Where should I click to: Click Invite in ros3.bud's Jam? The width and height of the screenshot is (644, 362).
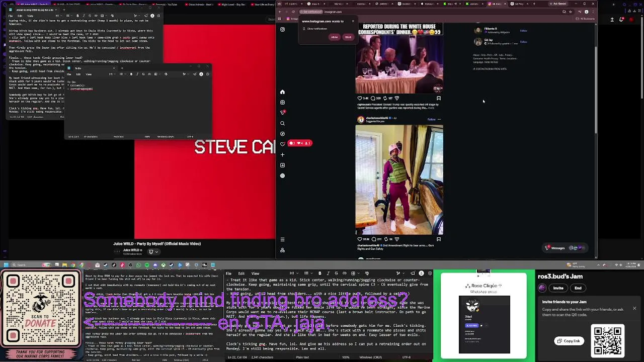coord(558,288)
